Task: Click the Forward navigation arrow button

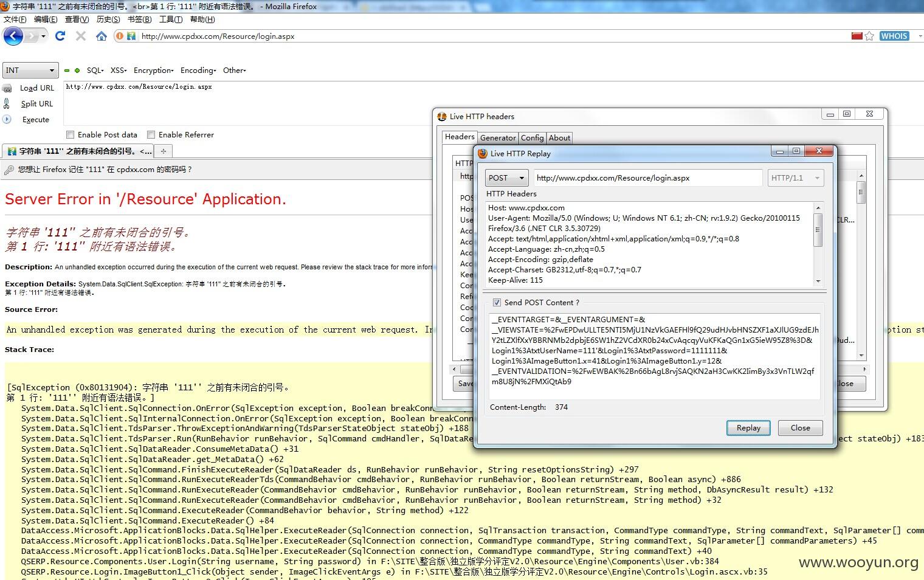Action: 32,36
